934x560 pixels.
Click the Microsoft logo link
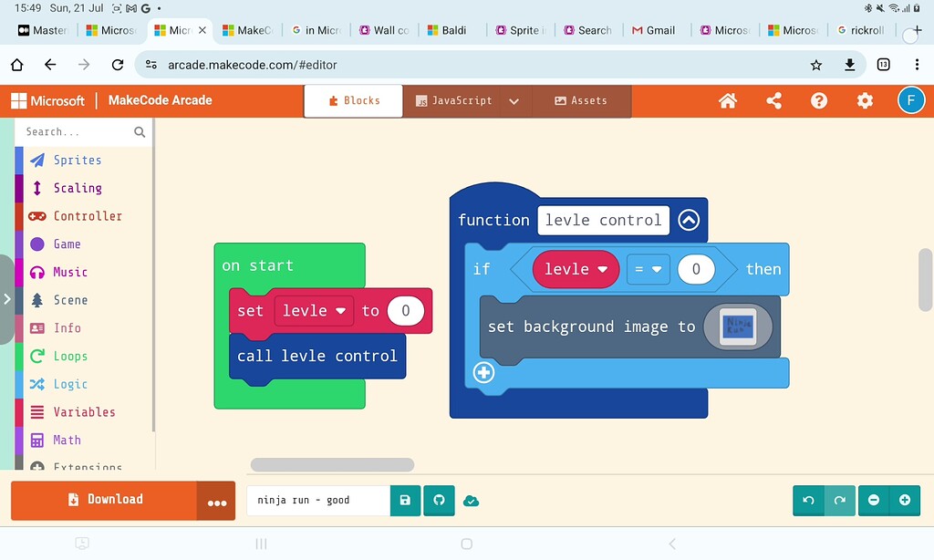point(47,100)
